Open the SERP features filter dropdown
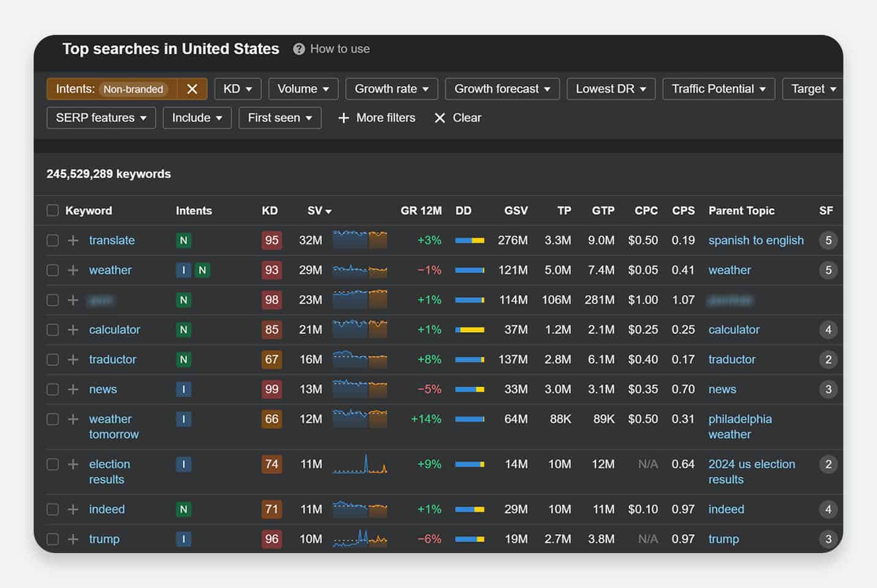 point(101,118)
